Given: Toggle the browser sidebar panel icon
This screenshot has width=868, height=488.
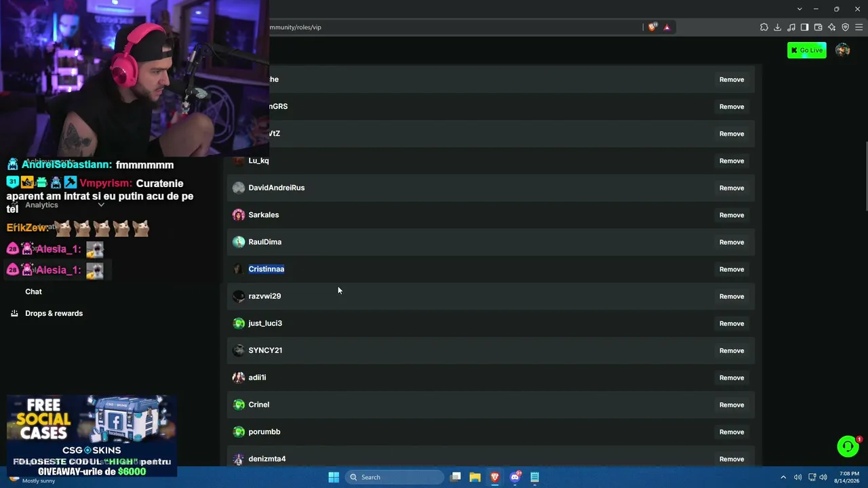Looking at the screenshot, I should [x=805, y=27].
